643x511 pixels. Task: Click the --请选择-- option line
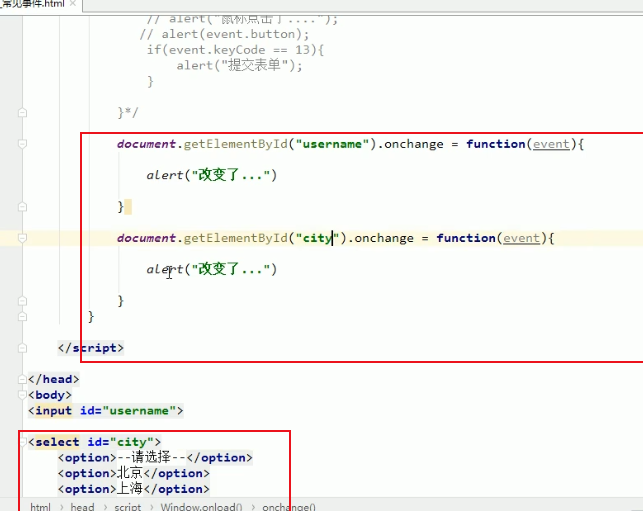[x=155, y=458]
